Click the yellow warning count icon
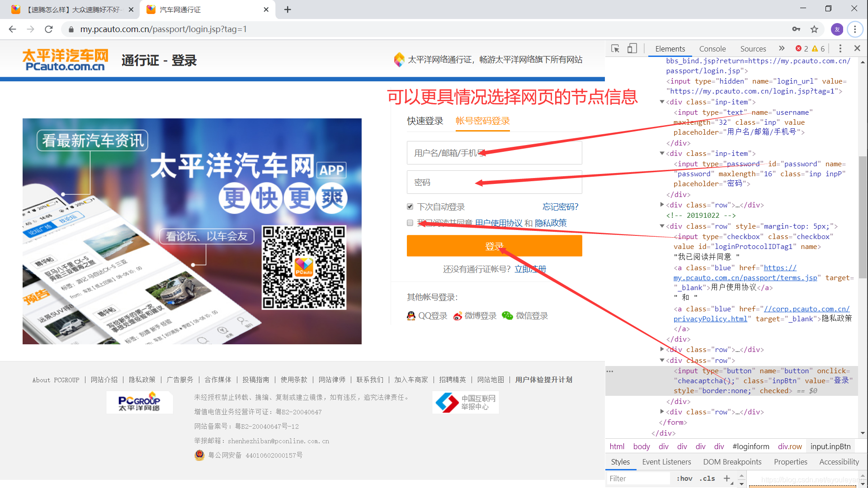868x488 pixels. pyautogui.click(x=815, y=48)
